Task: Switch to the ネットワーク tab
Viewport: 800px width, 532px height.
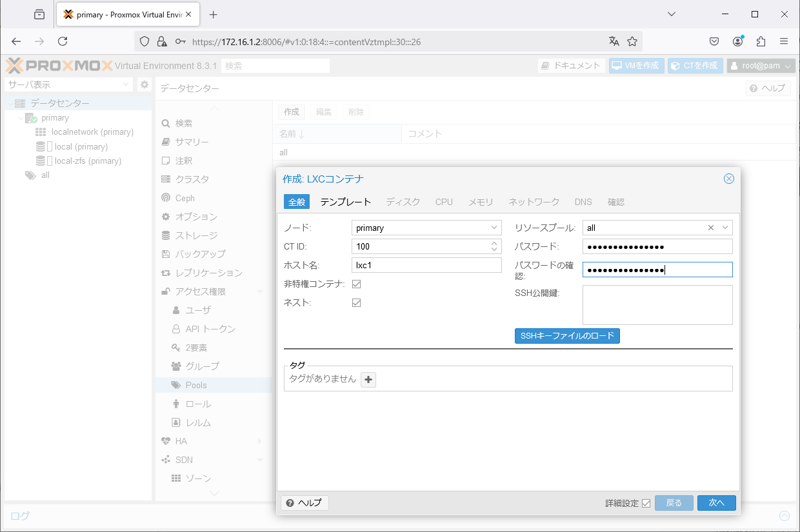Action: [x=534, y=202]
